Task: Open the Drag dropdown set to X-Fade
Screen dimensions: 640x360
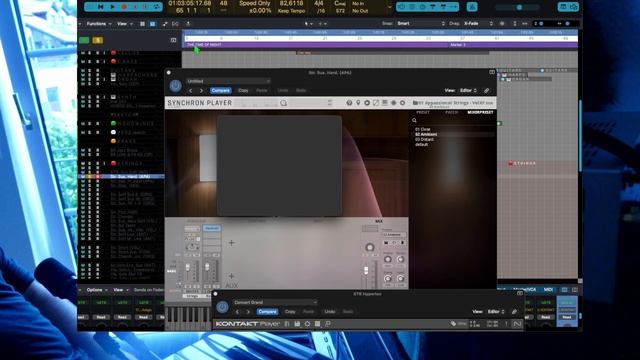Action: (x=478, y=24)
